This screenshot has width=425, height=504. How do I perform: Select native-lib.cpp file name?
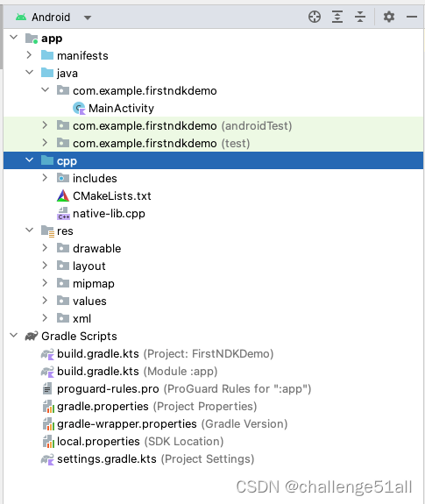109,213
